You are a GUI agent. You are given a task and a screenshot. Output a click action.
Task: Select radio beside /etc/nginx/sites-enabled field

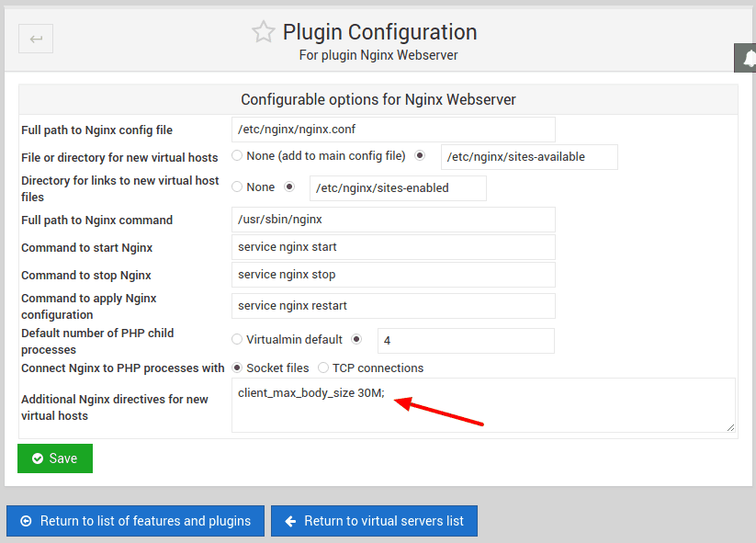tap(289, 187)
